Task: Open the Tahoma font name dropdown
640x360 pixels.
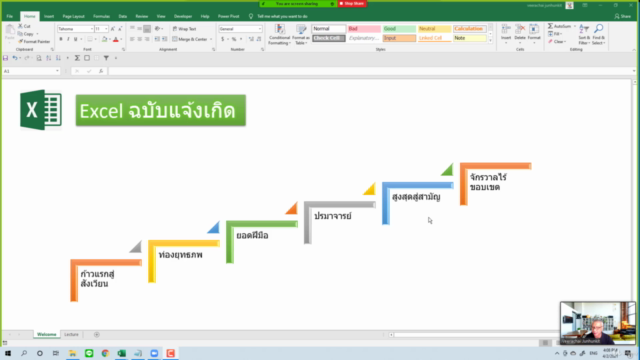Action: click(x=91, y=29)
